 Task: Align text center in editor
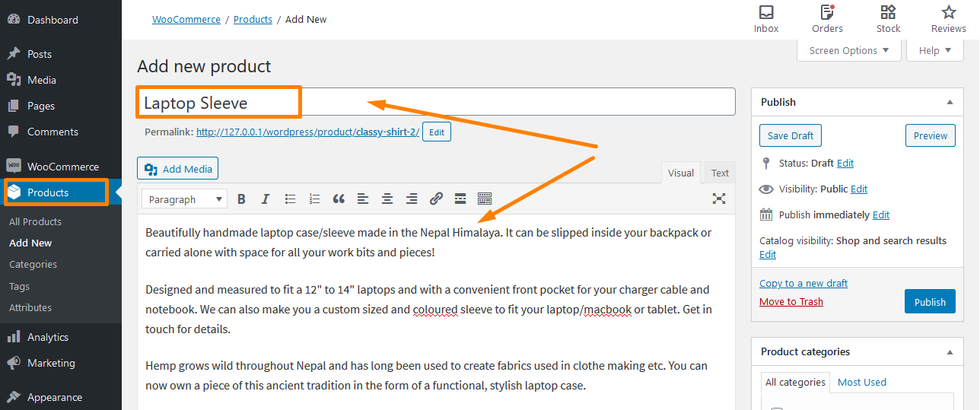tap(387, 199)
